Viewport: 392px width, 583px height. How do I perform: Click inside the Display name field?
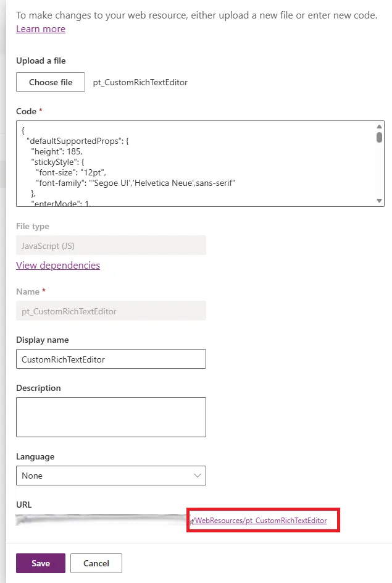111,359
